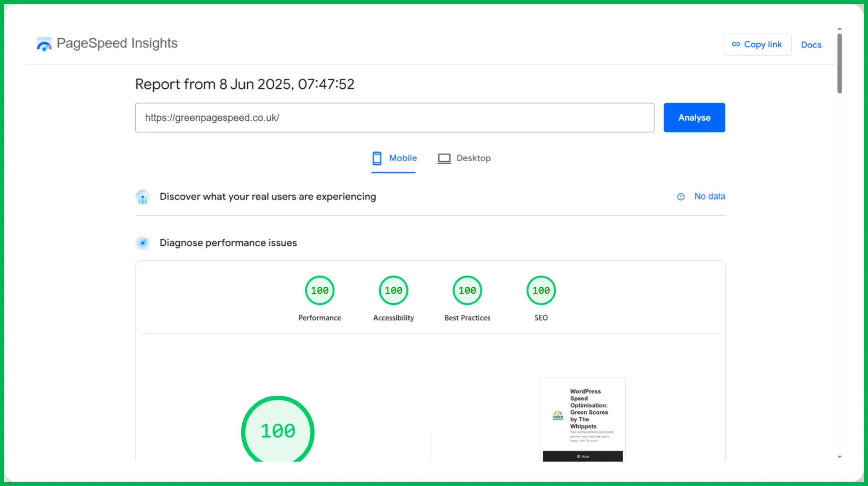Click the Diagnose performance issues icon
The height and width of the screenshot is (486, 868).
pyautogui.click(x=143, y=243)
